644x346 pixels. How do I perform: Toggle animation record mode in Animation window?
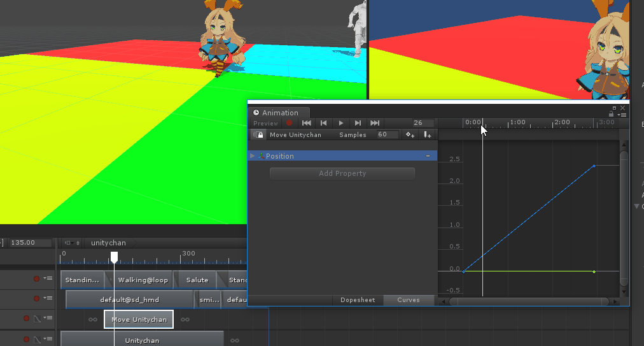click(289, 123)
